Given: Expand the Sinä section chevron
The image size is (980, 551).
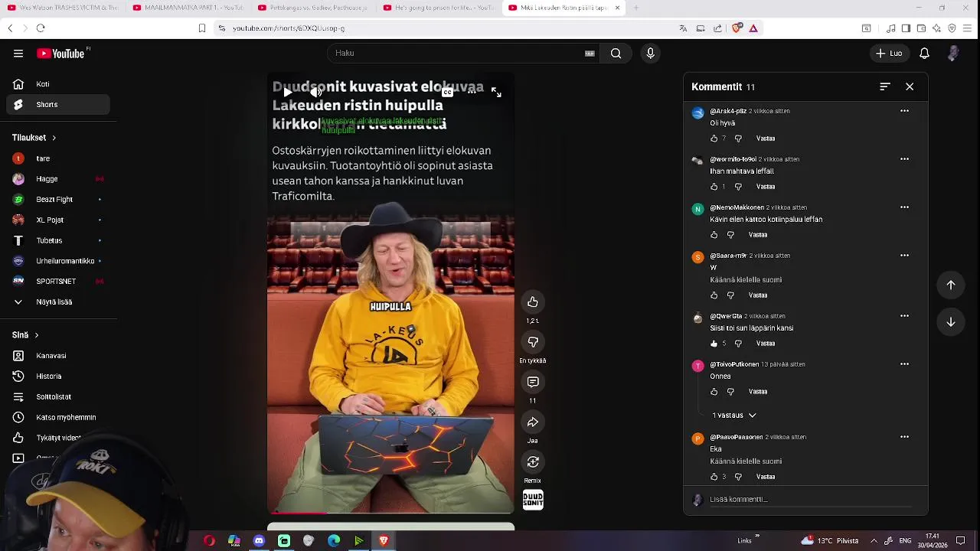Looking at the screenshot, I should pyautogui.click(x=36, y=335).
